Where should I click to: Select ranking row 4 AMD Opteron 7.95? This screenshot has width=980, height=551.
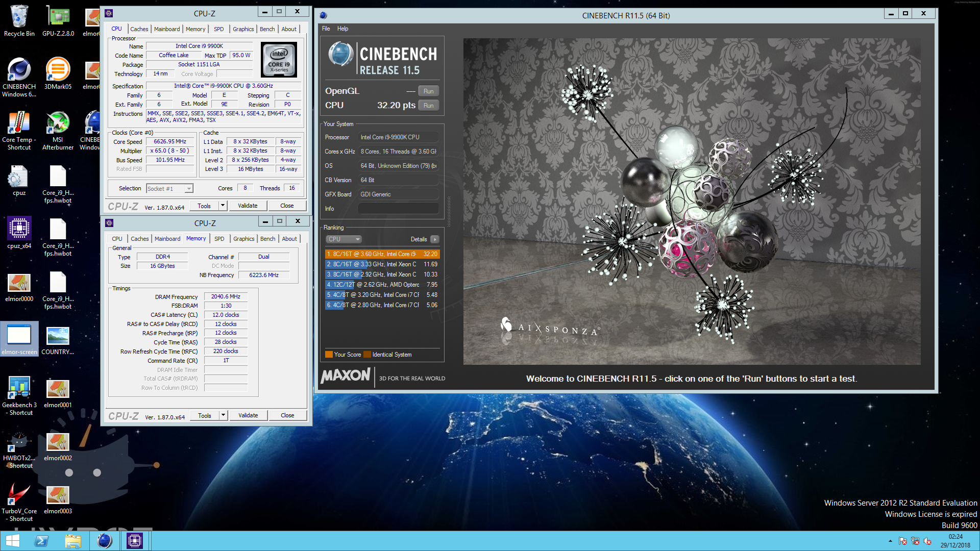[382, 285]
